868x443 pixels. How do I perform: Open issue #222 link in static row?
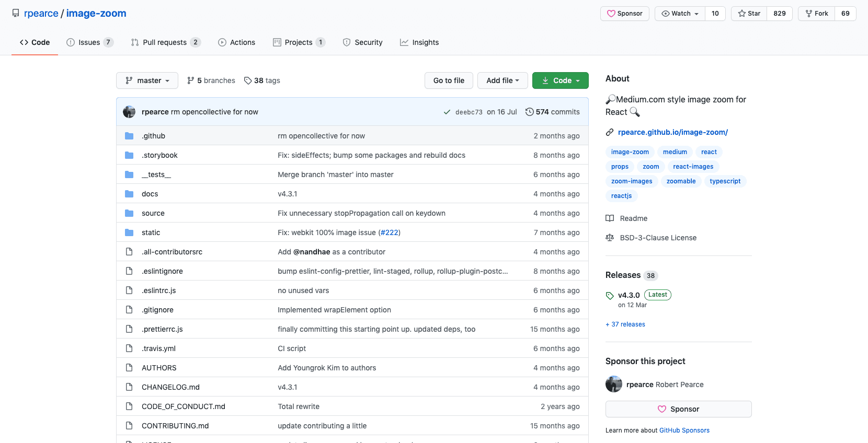point(390,232)
